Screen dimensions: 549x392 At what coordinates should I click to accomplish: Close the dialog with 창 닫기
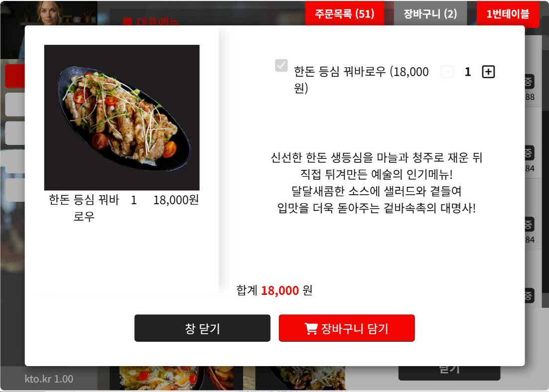point(202,328)
